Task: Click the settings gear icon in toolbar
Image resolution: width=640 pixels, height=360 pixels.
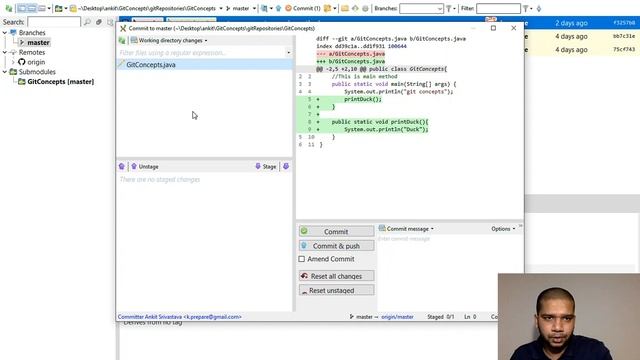Action: (x=365, y=8)
